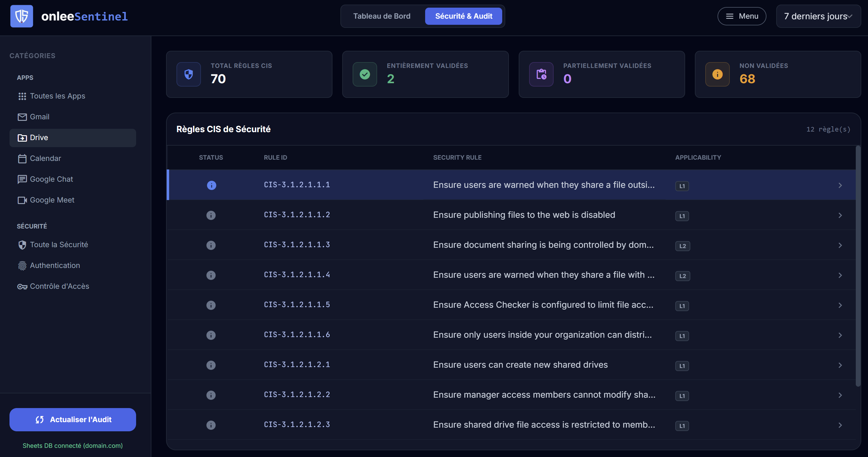Switch to the Tableau de Bord tab
Image resolution: width=868 pixels, height=457 pixels.
pyautogui.click(x=381, y=16)
